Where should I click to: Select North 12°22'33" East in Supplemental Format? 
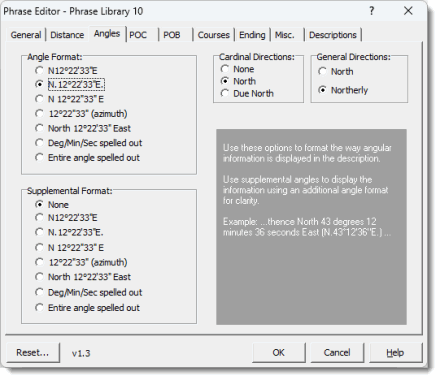83,277
